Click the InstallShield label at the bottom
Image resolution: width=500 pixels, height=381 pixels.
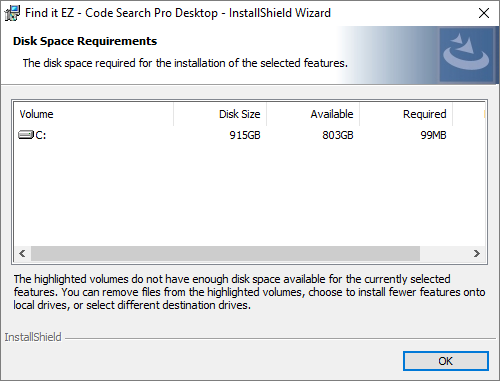(x=33, y=337)
